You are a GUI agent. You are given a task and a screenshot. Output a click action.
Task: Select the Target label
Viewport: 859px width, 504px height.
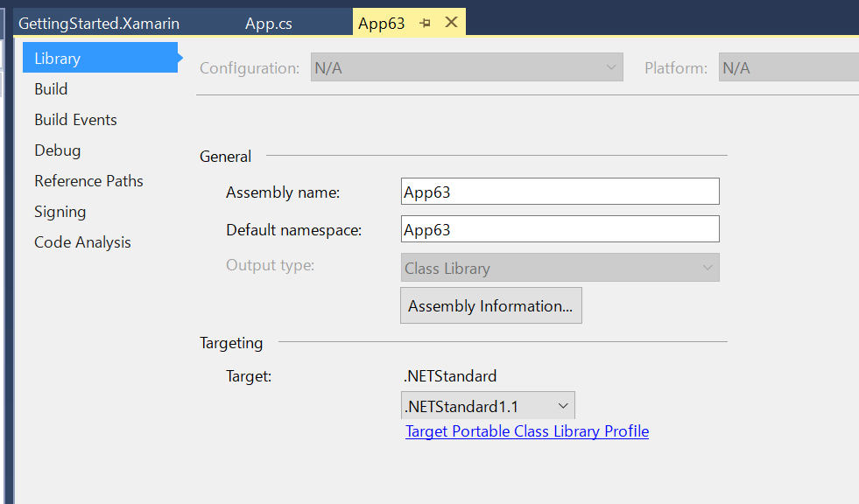click(249, 376)
